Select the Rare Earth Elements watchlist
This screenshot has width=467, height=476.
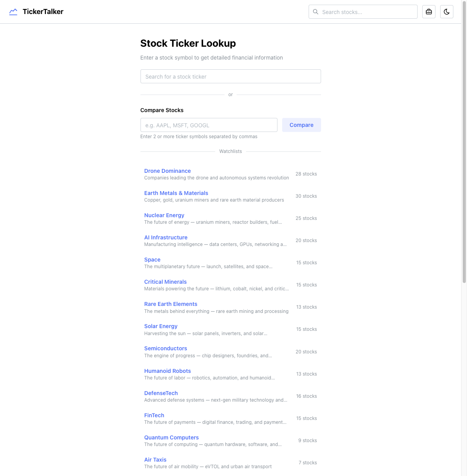[170, 304]
